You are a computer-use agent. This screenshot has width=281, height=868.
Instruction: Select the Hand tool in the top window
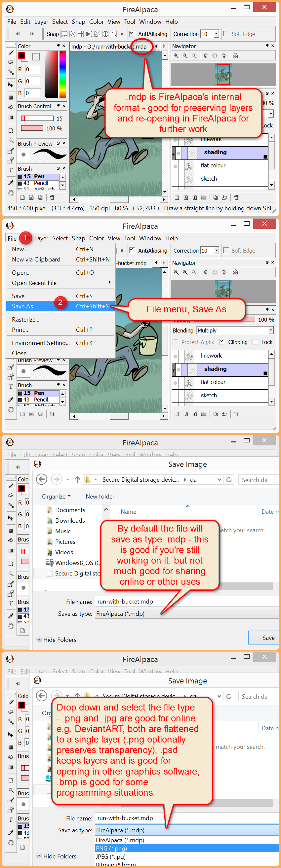(11, 193)
